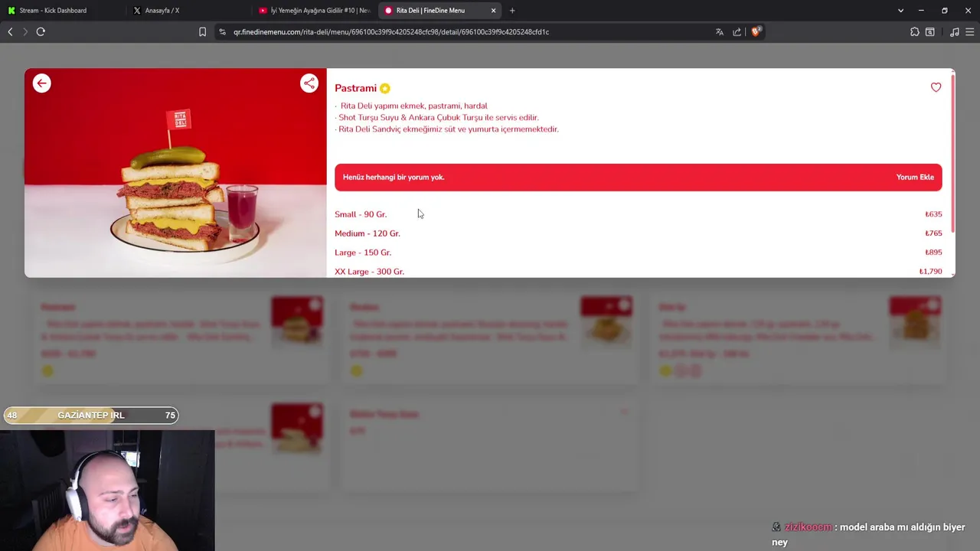Screen dimensions: 980x551
Task: Click the ₺765 price
Action: 933,233
